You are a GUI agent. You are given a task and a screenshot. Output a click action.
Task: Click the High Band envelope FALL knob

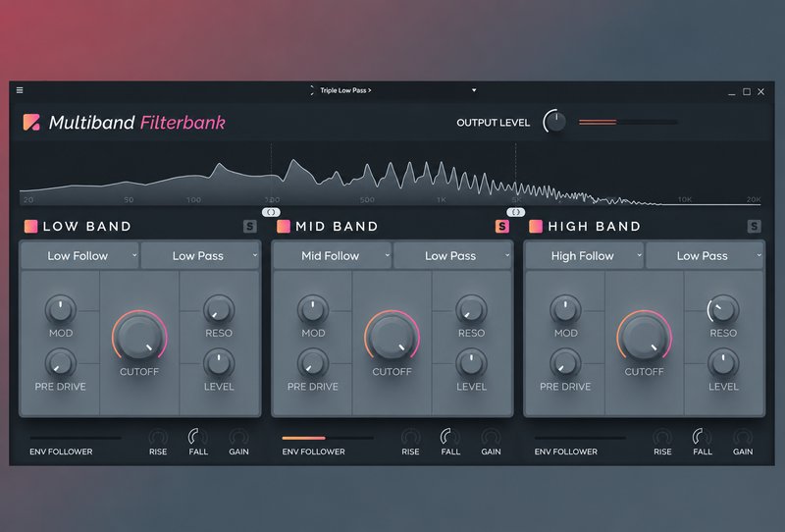point(703,437)
